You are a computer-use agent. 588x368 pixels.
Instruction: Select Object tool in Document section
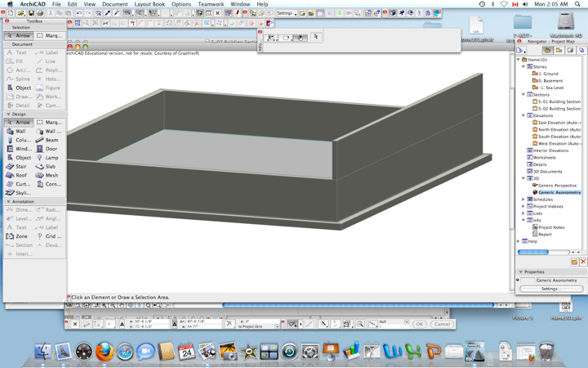(19, 88)
